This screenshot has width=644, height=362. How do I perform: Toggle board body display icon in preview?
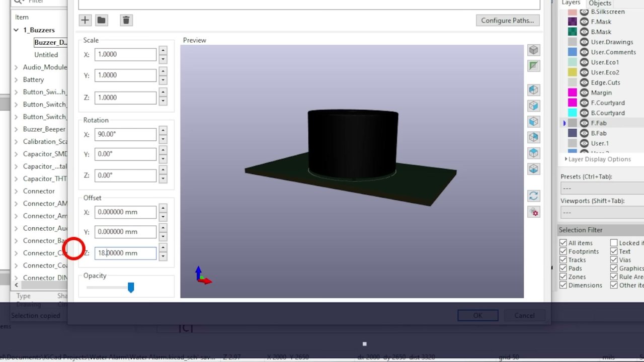(533, 66)
